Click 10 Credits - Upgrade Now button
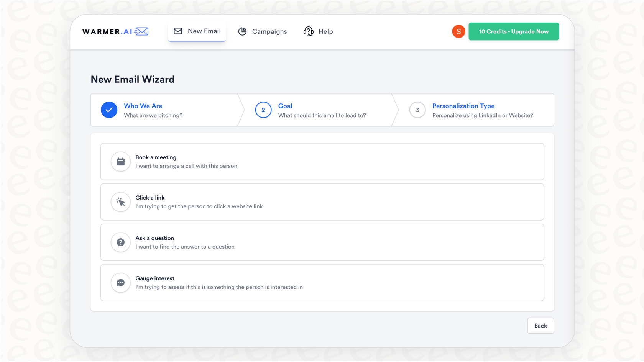644x362 pixels. point(513,31)
